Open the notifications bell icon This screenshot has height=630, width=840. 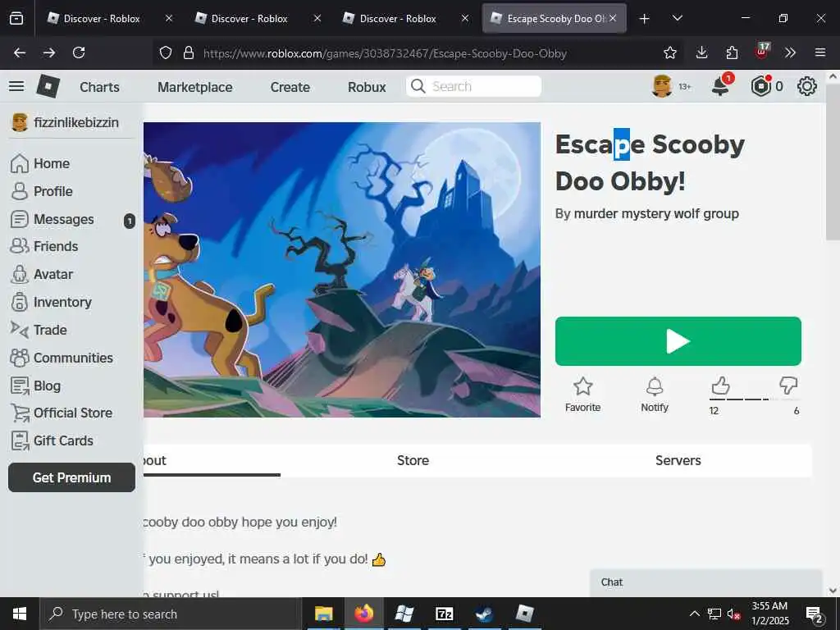click(720, 86)
